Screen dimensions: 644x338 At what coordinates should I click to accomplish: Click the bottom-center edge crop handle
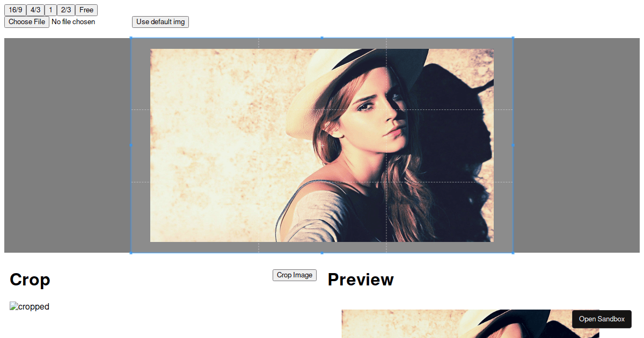[322, 252]
